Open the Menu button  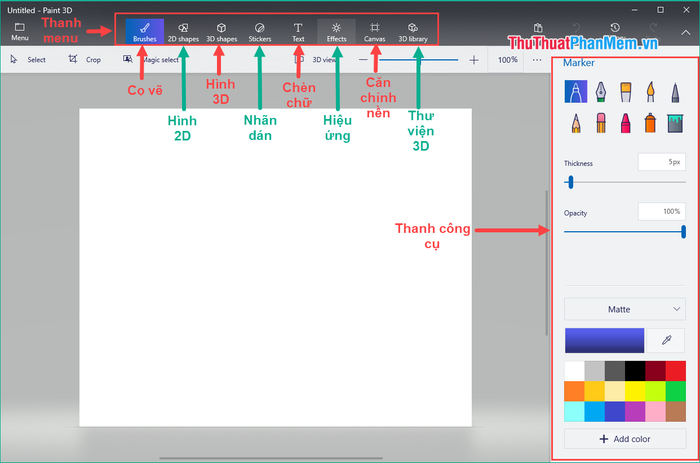tap(20, 32)
